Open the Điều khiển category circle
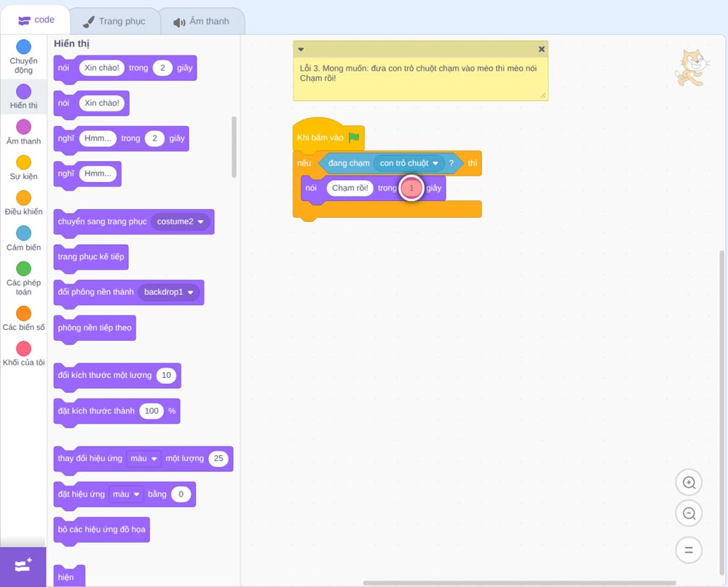Screen dimensions: 728x587 click(24, 198)
